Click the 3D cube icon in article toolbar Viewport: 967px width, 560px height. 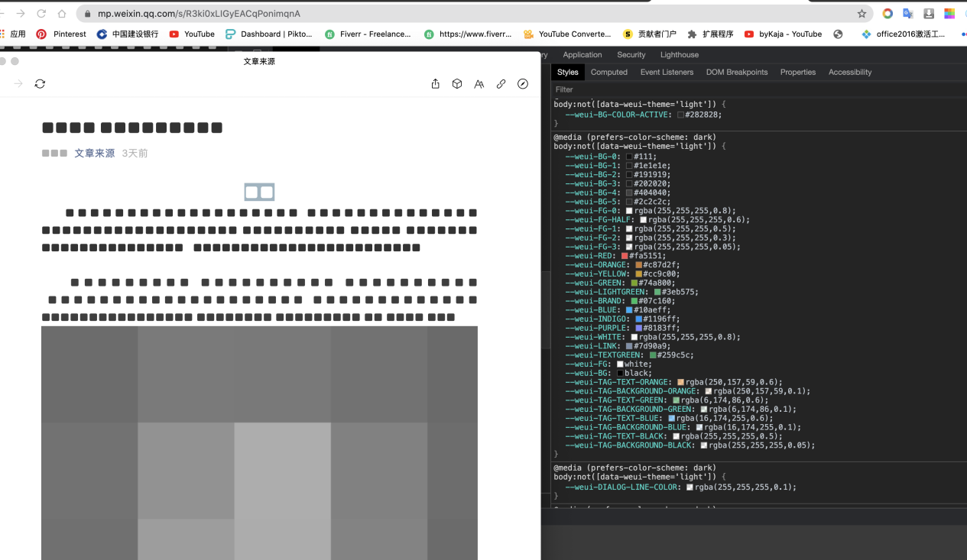pyautogui.click(x=457, y=84)
